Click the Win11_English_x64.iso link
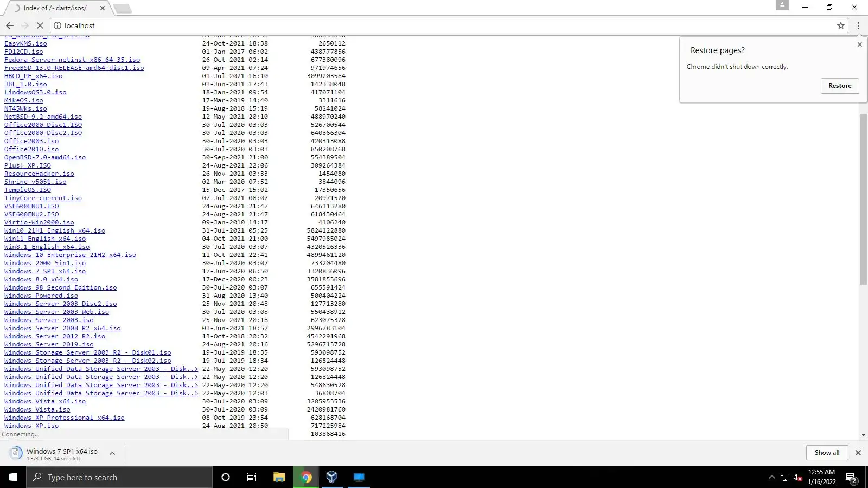868x488 pixels. [45, 239]
